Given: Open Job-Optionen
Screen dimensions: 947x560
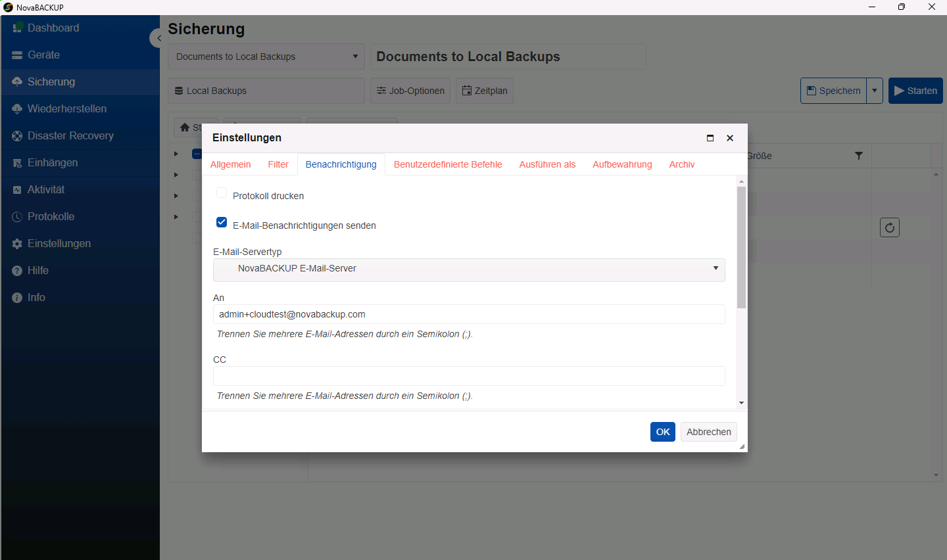Looking at the screenshot, I should pos(410,91).
